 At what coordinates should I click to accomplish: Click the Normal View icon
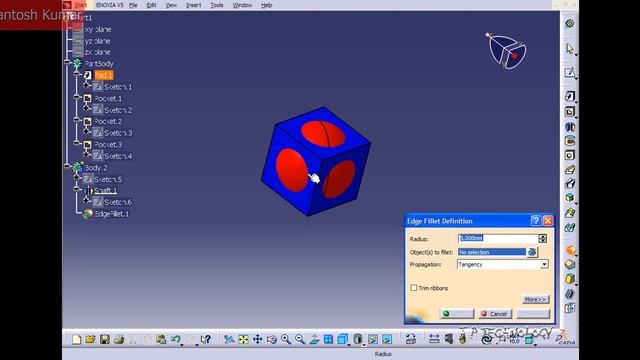[x=314, y=339]
